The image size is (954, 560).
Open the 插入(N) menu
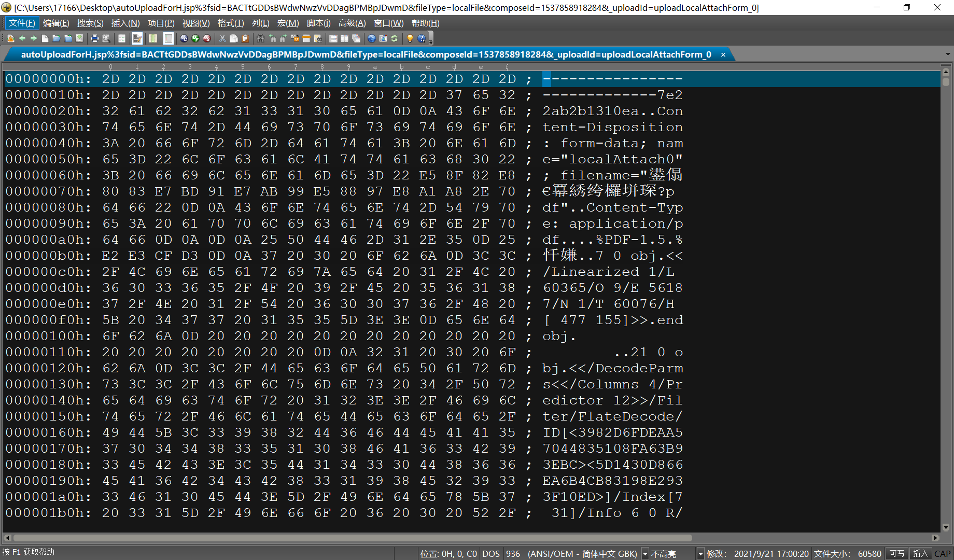coord(125,23)
